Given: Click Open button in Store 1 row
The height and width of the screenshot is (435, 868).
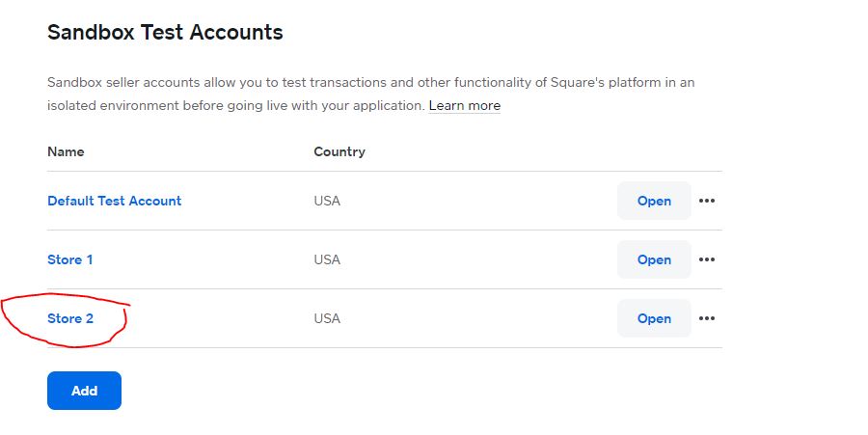Looking at the screenshot, I should (x=654, y=259).
